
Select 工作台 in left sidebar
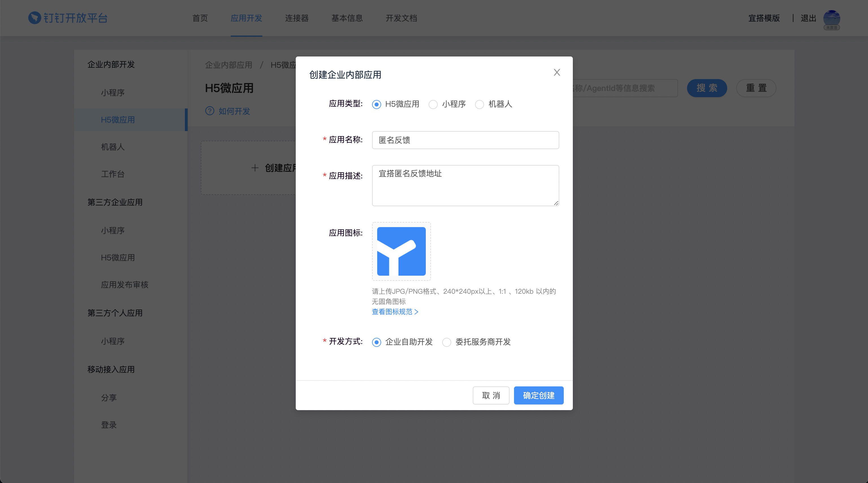(113, 174)
